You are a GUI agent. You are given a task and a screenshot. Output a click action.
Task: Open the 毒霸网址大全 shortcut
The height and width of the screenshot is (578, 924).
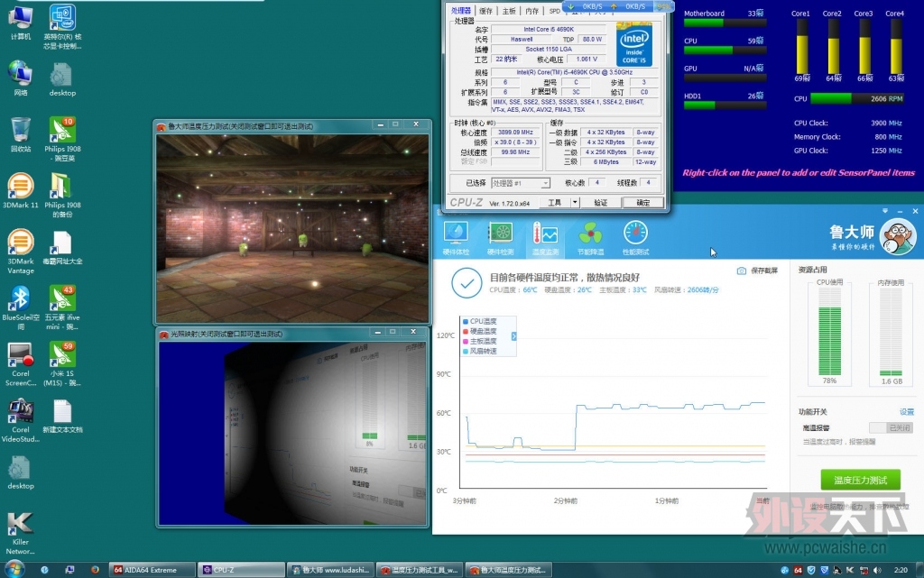(x=62, y=247)
